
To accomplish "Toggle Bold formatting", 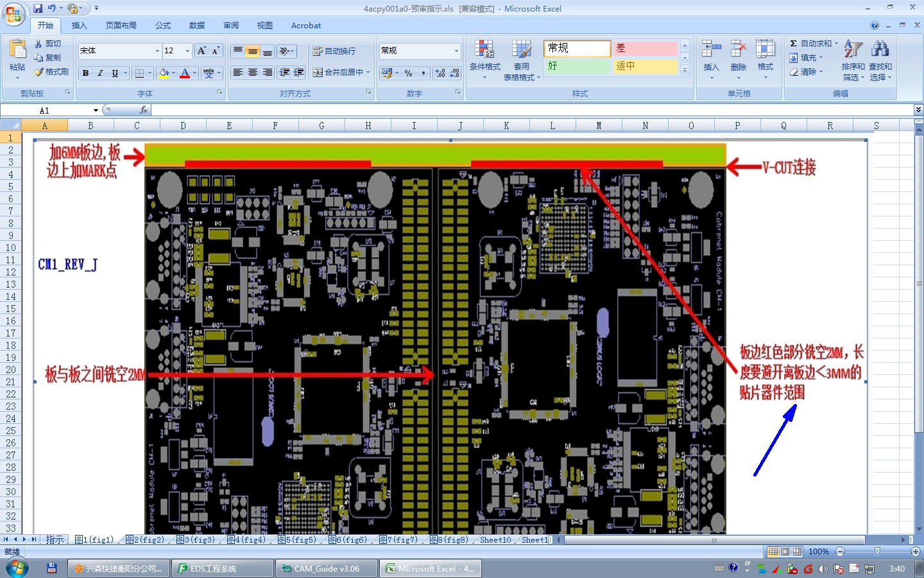I will [x=85, y=73].
